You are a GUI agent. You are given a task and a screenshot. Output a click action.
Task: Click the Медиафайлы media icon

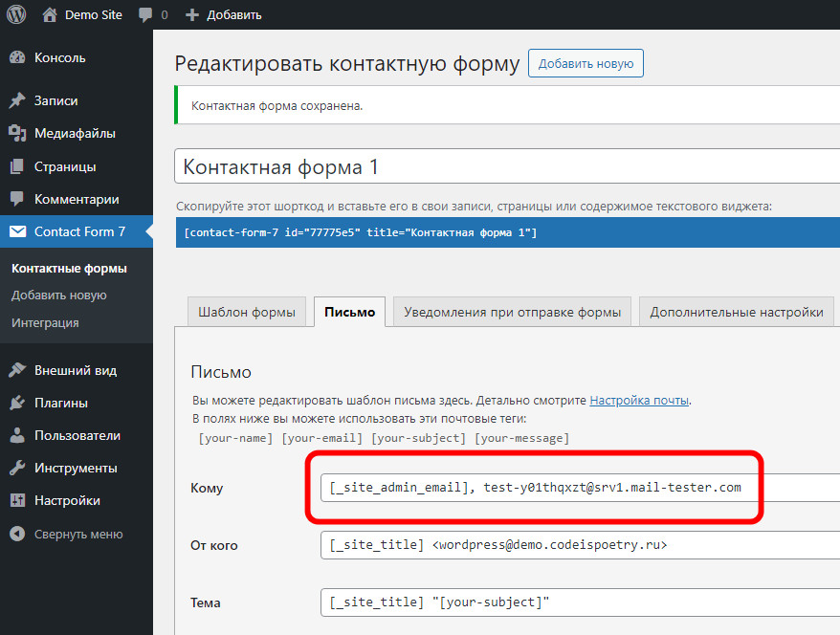[17, 133]
